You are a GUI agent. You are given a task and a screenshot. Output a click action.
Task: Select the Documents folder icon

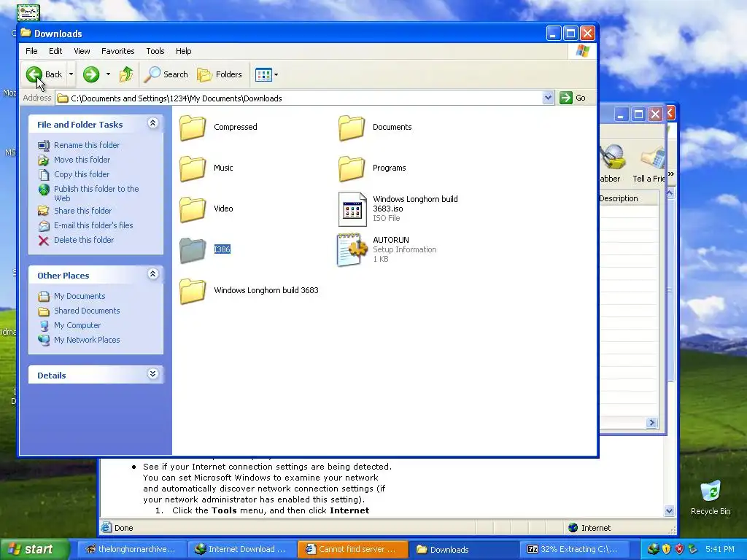click(352, 128)
